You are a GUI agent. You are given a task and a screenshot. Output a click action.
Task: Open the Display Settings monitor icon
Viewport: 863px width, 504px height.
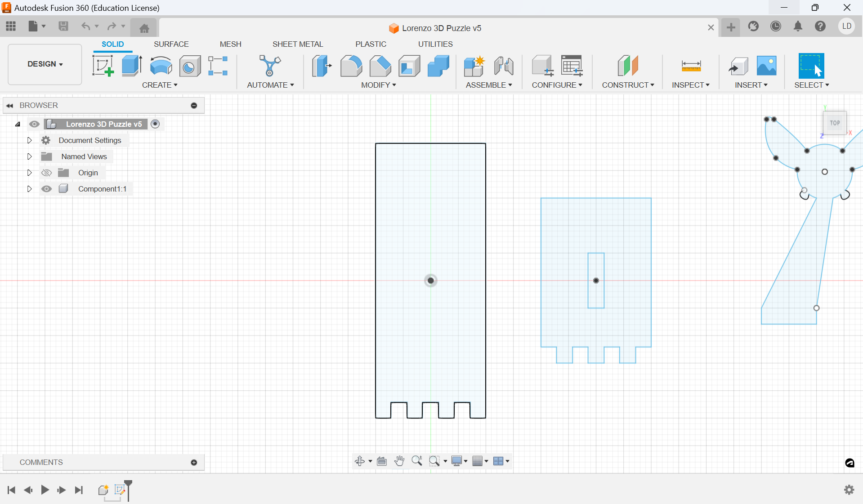coord(456,461)
